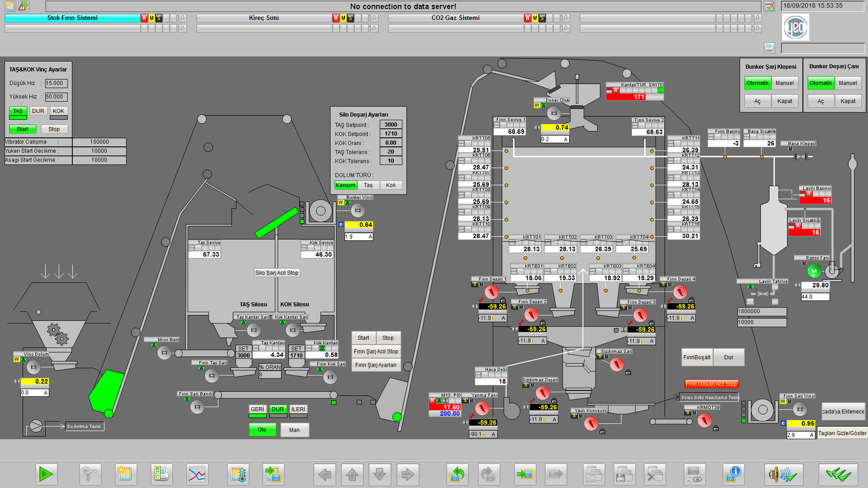Click the green play arrow in bottom toolbar
Screen dimensions: 868x488
[46, 474]
